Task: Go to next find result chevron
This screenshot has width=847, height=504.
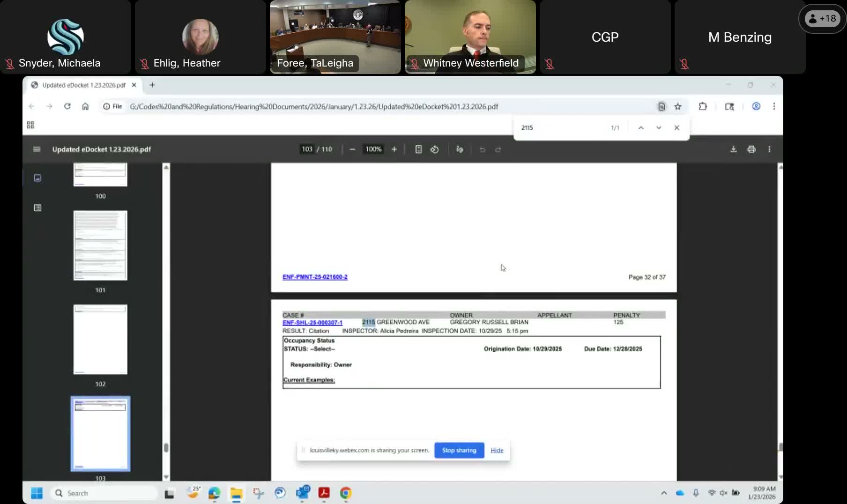Action: click(x=659, y=128)
